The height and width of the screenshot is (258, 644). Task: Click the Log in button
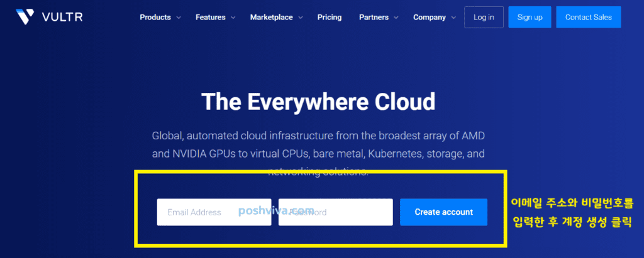coord(484,17)
